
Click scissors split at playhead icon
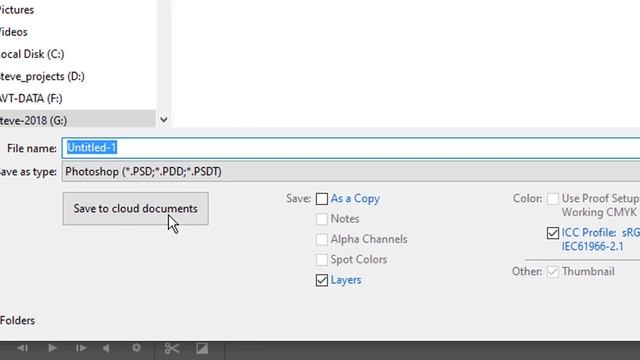172,348
